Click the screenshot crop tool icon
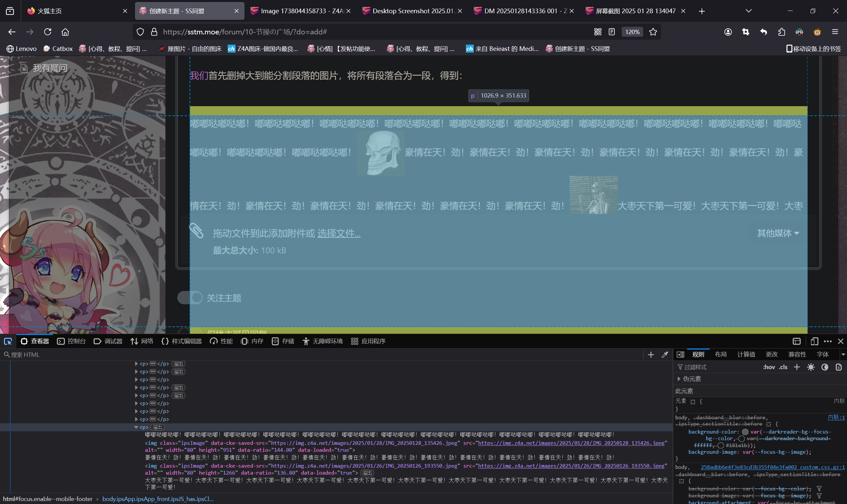Image resolution: width=847 pixels, height=504 pixels. pos(746,32)
